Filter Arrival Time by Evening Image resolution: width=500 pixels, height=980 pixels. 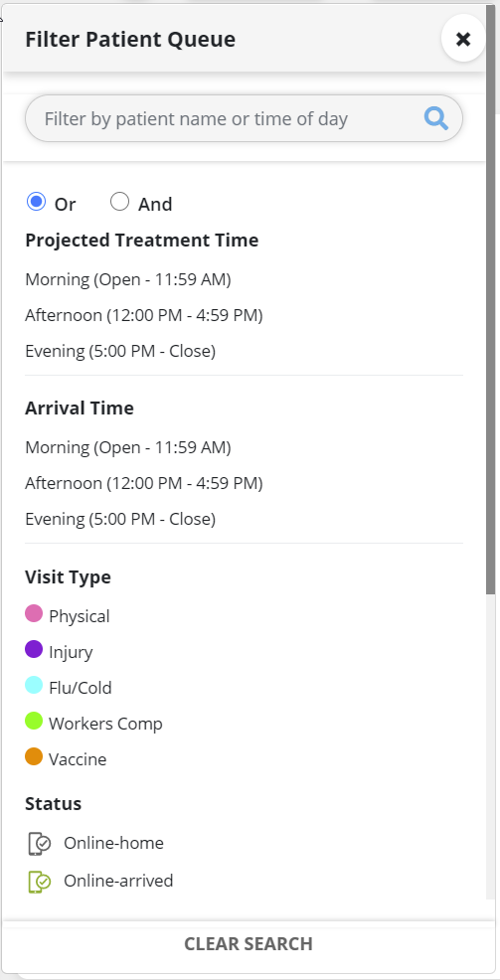point(120,519)
